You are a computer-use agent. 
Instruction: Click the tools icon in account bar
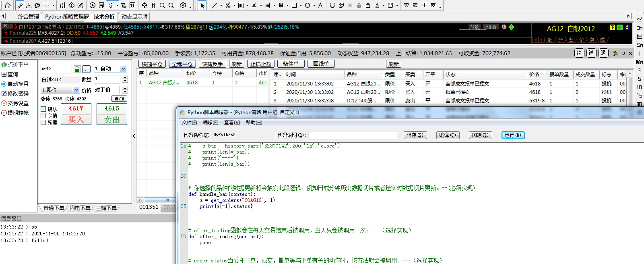615,53
